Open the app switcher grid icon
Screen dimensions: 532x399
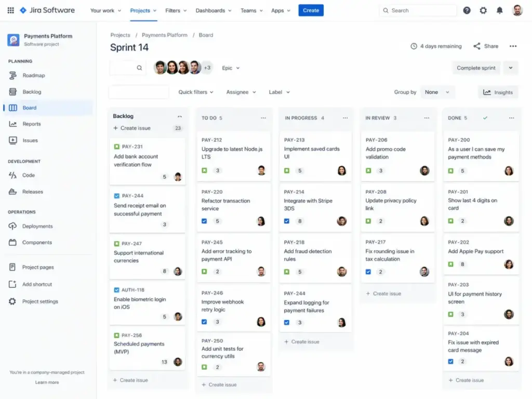10,10
